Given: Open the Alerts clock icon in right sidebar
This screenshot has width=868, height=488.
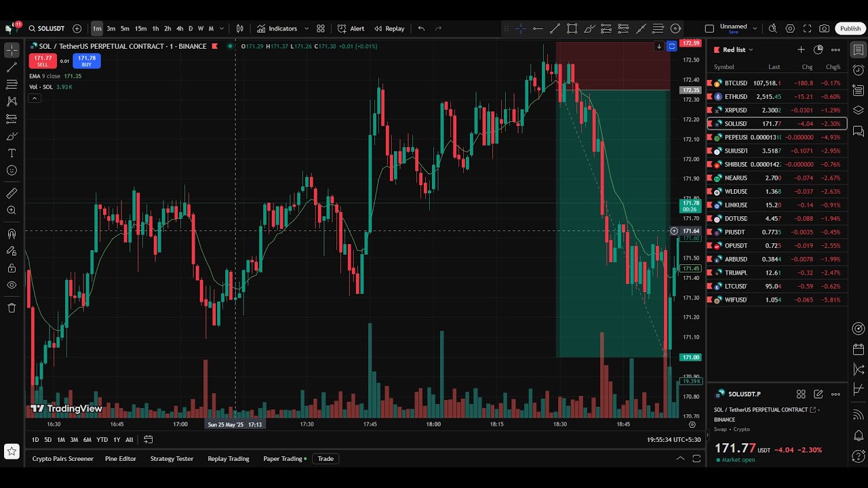Looking at the screenshot, I should 859,70.
